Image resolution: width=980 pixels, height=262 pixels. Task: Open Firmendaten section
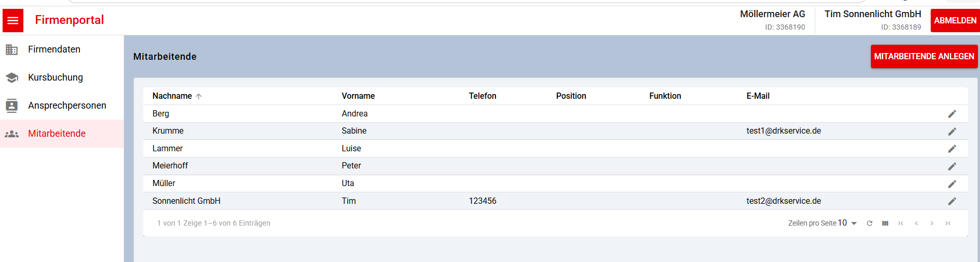(x=62, y=49)
